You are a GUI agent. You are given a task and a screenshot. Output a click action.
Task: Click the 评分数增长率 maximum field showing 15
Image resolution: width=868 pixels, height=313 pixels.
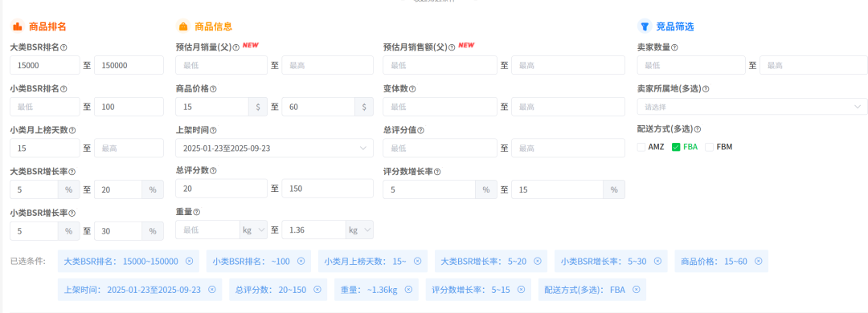click(x=558, y=189)
